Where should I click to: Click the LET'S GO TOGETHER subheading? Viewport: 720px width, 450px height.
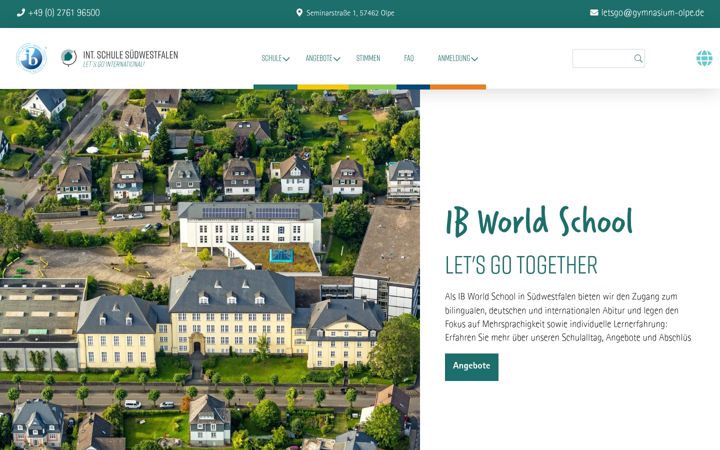click(x=521, y=265)
